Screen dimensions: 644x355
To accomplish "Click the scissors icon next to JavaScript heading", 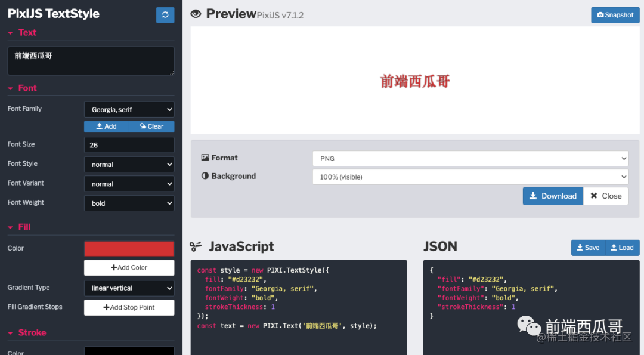I will click(x=197, y=246).
